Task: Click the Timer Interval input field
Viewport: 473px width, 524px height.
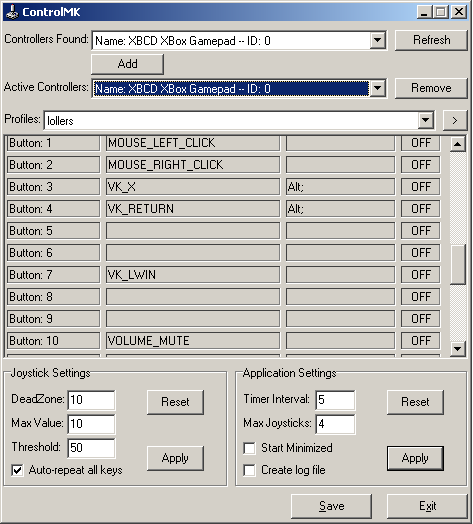Action: coord(335,400)
